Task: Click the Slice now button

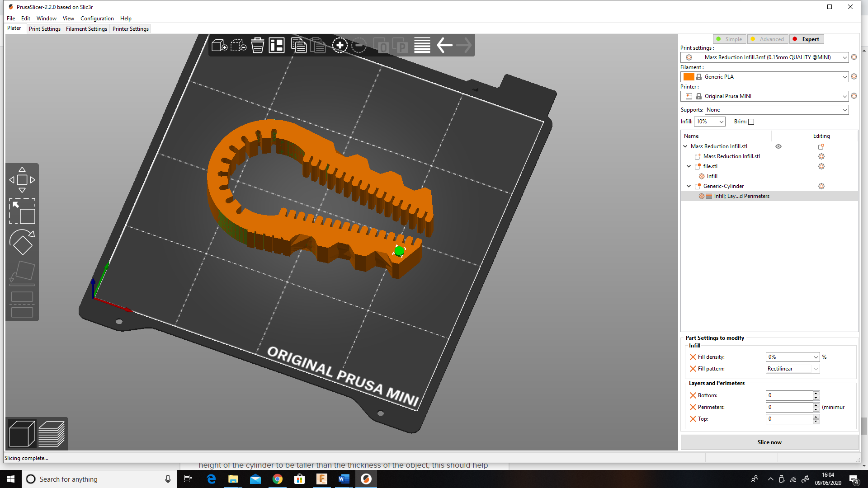Action: pos(769,442)
